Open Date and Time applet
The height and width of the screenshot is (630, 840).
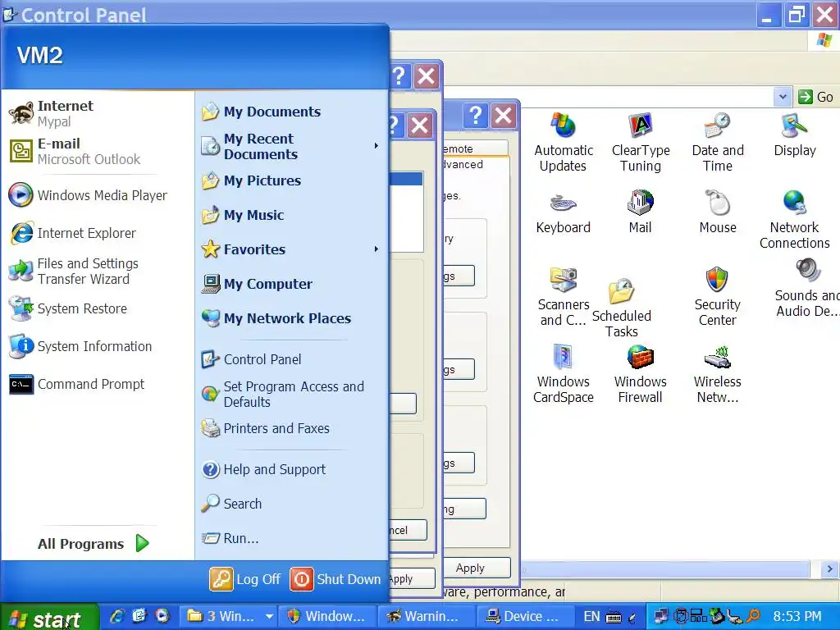(x=717, y=142)
